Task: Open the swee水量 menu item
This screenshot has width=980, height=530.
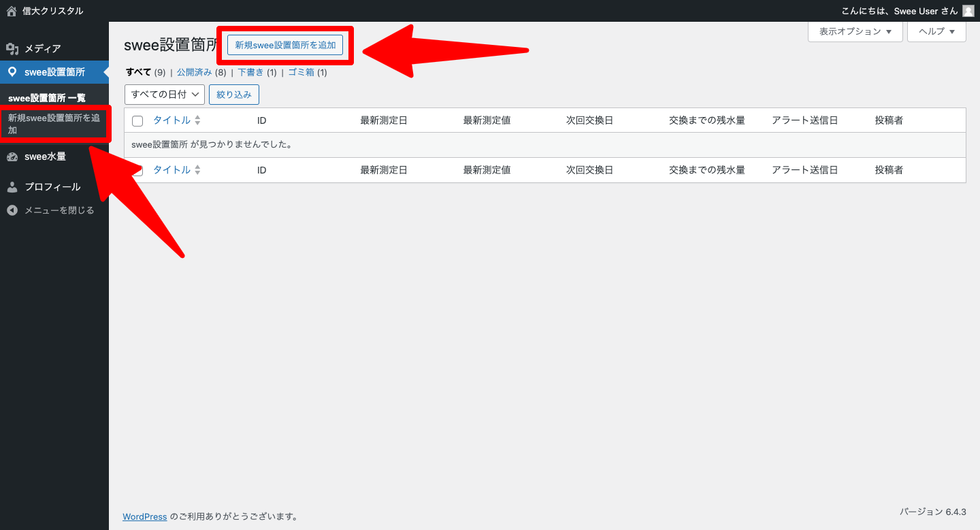Action: (x=45, y=156)
